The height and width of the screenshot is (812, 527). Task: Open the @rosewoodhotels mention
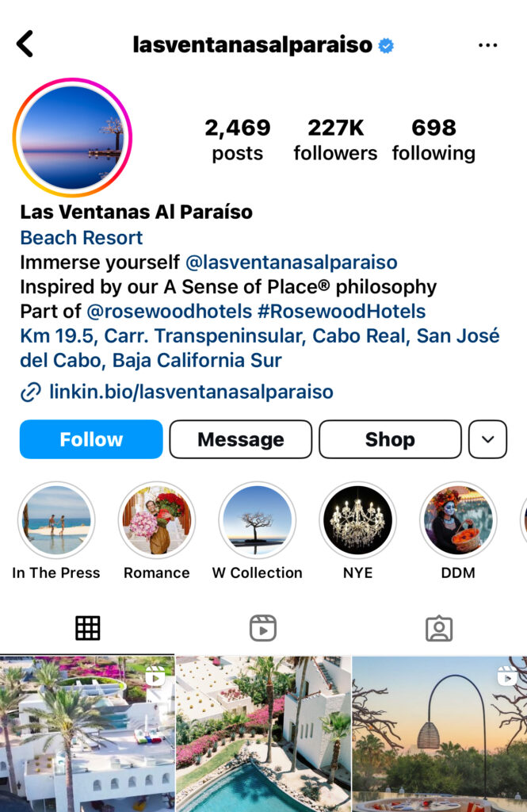(170, 312)
